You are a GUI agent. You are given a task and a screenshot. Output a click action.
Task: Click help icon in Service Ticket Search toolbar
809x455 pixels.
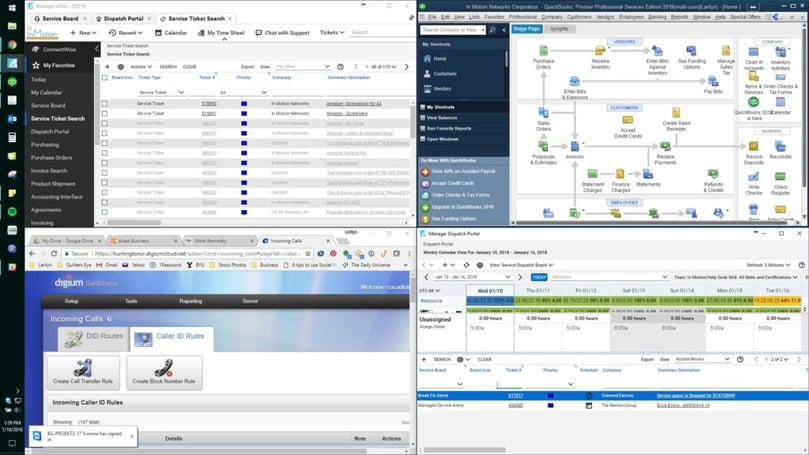341,67
